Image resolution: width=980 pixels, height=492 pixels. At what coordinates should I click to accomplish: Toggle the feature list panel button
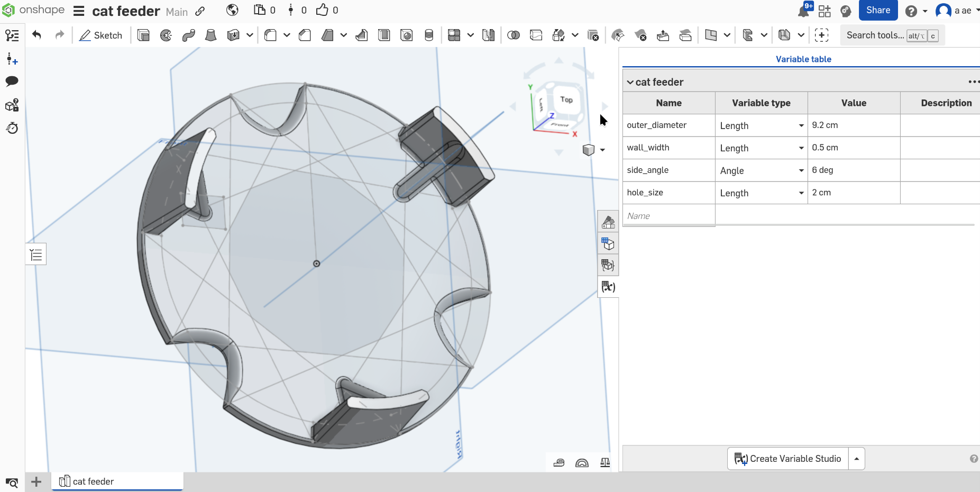coord(36,254)
